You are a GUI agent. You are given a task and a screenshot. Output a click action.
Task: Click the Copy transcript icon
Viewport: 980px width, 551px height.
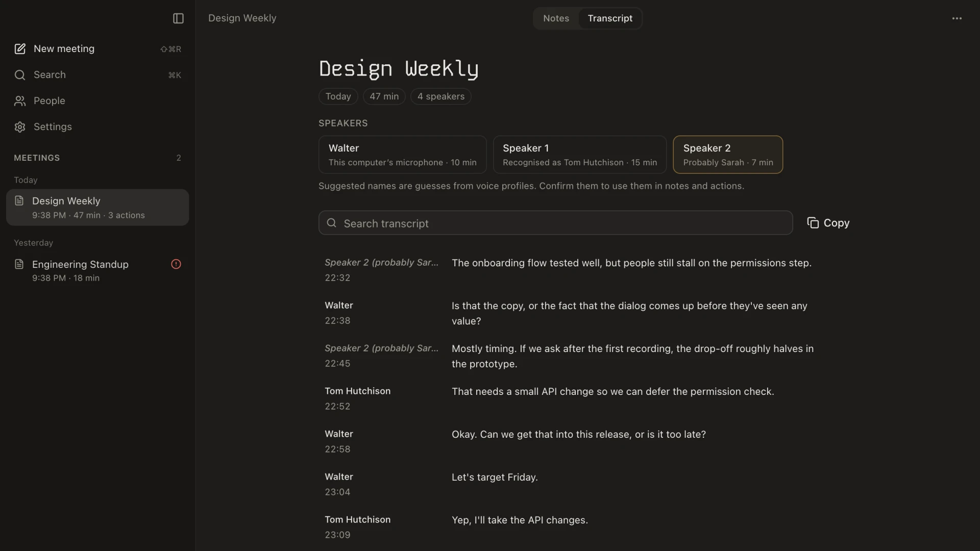click(x=813, y=223)
